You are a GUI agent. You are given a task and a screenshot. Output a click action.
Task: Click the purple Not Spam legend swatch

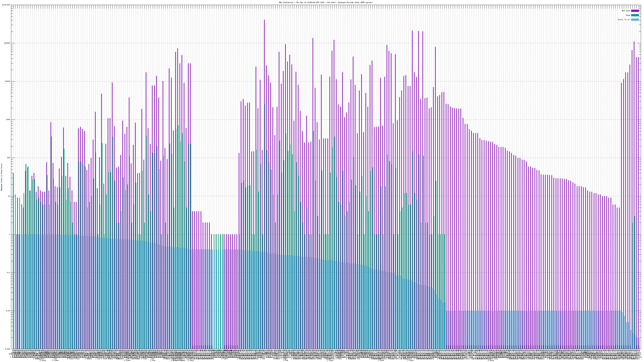point(635,11)
